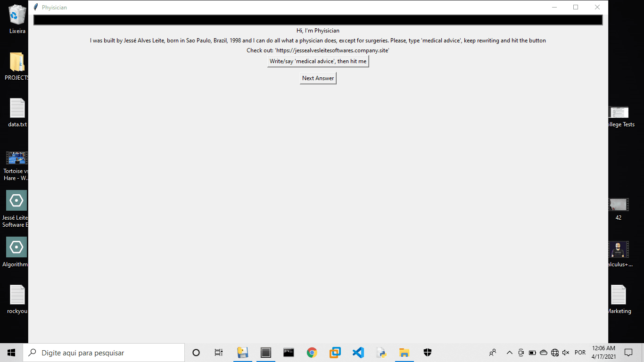This screenshot has height=362, width=644.
Task: Open the Windows Start menu
Action: coord(11,353)
